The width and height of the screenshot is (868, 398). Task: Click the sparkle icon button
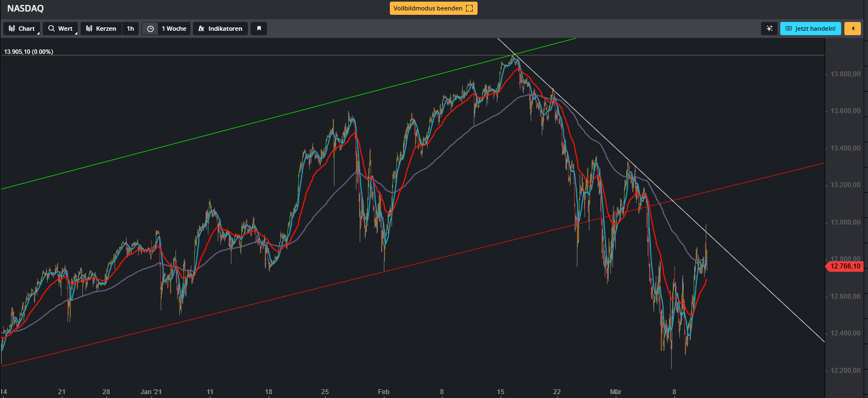(769, 29)
